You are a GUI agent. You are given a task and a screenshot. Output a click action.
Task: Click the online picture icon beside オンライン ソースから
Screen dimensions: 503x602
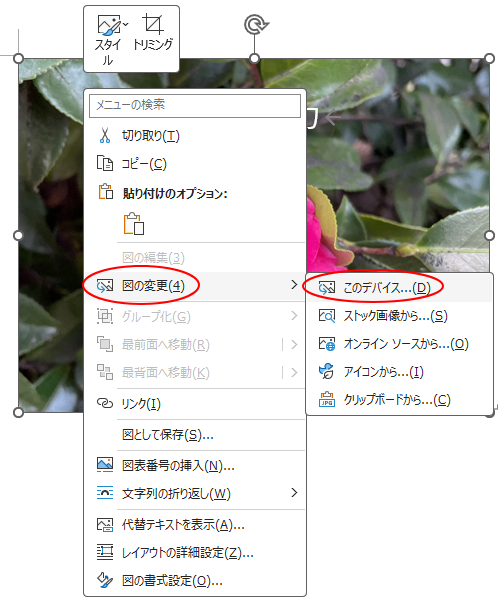tap(327, 344)
